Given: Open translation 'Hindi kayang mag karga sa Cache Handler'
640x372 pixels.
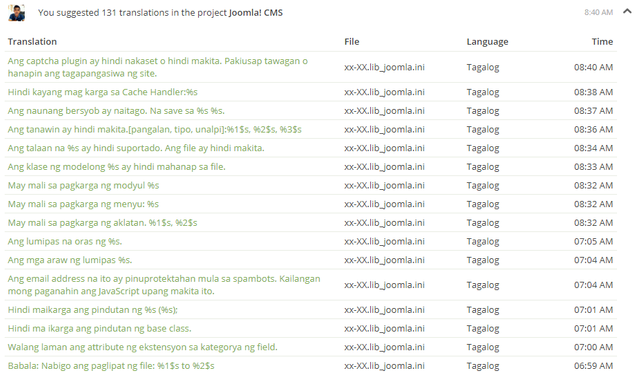Looking at the screenshot, I should (x=102, y=92).
